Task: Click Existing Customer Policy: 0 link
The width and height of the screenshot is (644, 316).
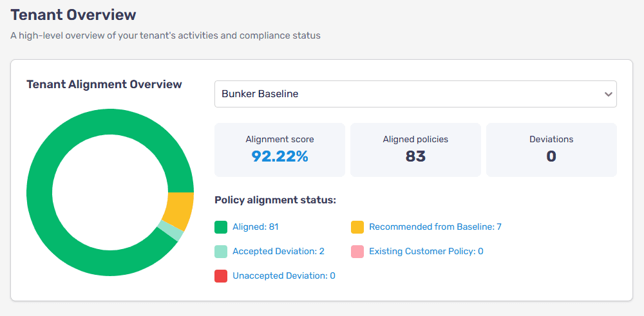Action: pyautogui.click(x=426, y=252)
